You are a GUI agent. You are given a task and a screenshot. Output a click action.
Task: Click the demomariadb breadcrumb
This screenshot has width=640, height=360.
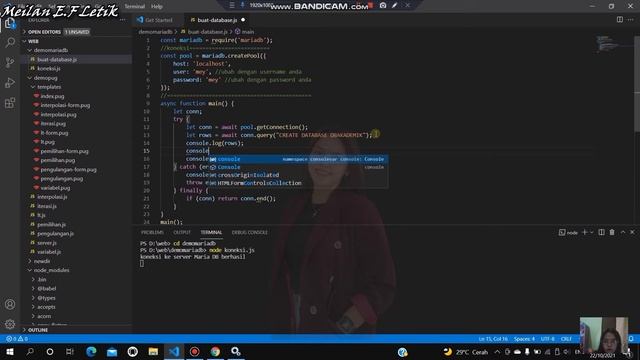[156, 31]
